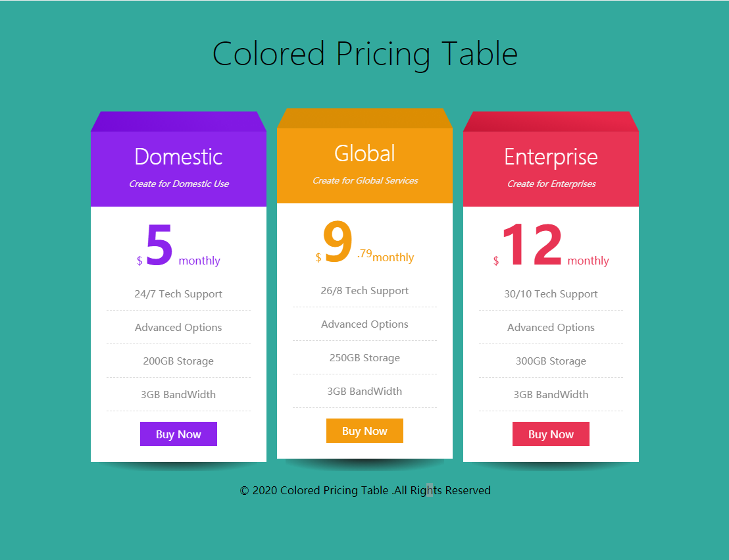
Task: Click 26/8 Tech Support feature
Action: 364,291
